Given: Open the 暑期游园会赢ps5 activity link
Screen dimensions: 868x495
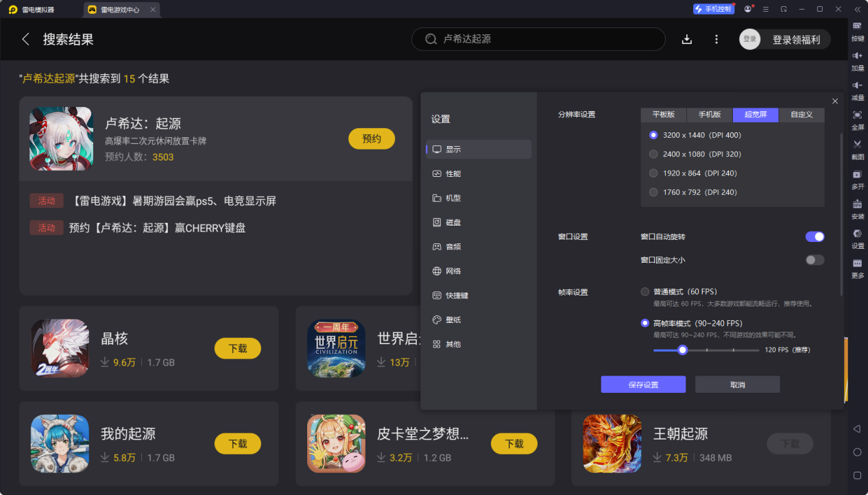Looking at the screenshot, I should [x=174, y=201].
